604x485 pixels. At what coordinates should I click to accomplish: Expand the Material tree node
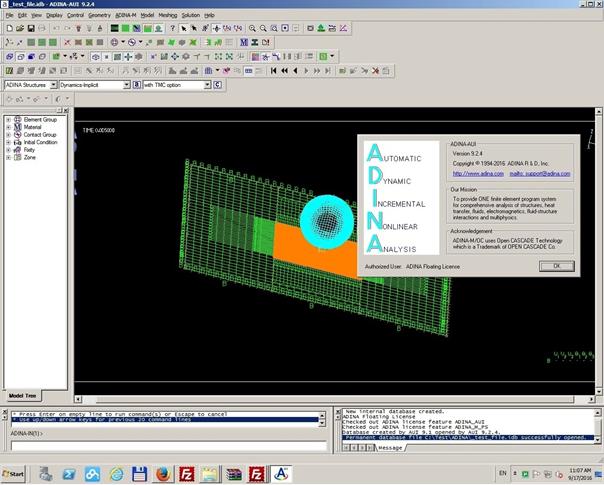tap(8, 128)
